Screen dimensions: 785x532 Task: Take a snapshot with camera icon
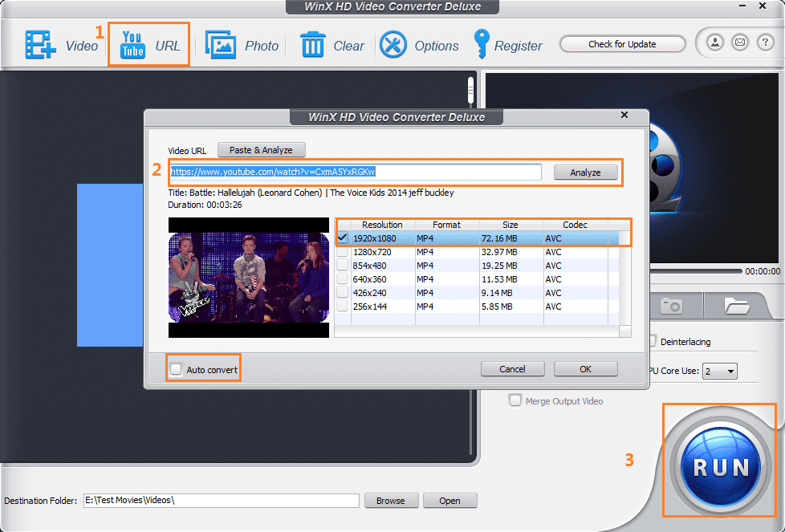tap(671, 305)
